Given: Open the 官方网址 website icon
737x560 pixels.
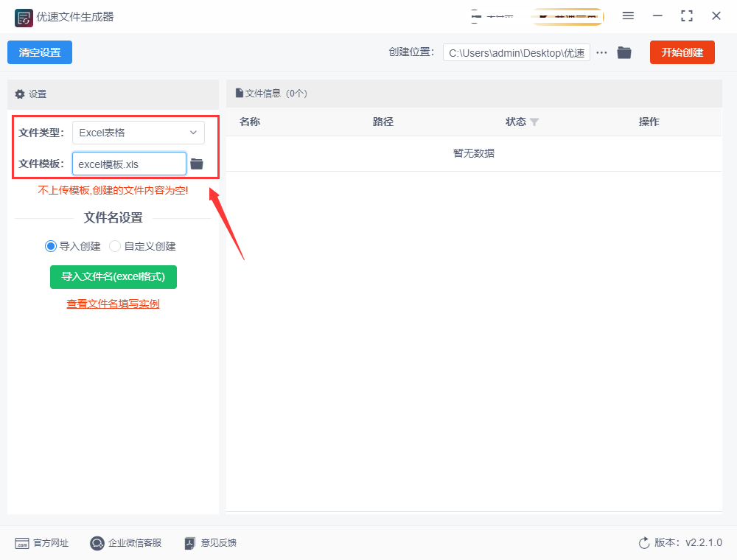Looking at the screenshot, I should click(22, 543).
